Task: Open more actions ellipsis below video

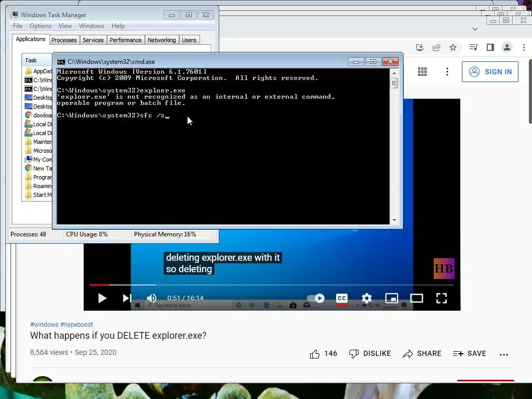Action: pyautogui.click(x=504, y=354)
